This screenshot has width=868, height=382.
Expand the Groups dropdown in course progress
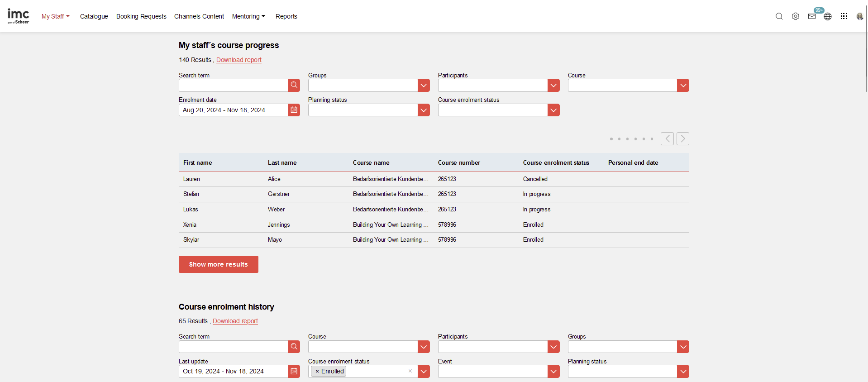click(424, 85)
